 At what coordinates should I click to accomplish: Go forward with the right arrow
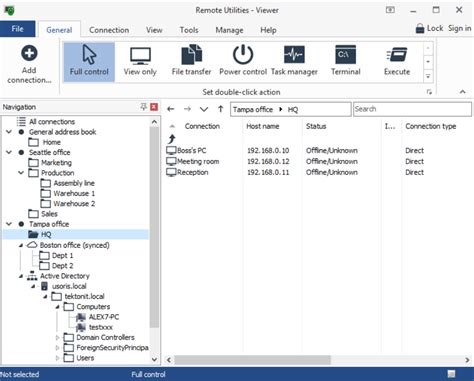pos(187,109)
